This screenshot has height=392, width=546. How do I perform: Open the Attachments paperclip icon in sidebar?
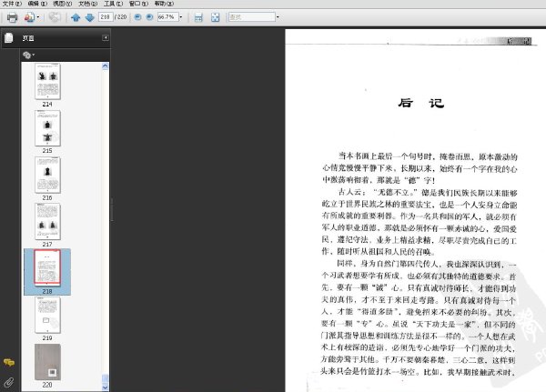tap(9, 382)
